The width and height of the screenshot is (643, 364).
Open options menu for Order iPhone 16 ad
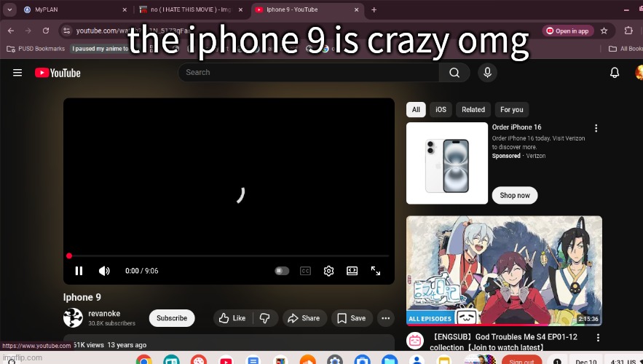point(596,128)
